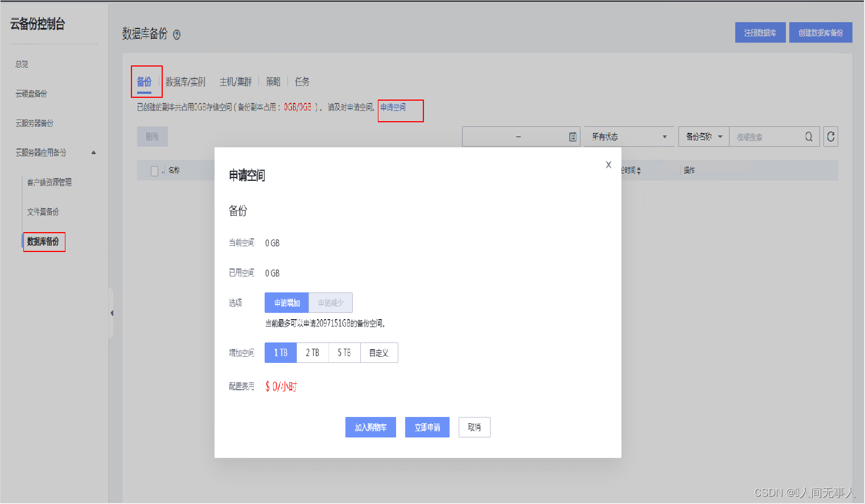Open the 备份名称 search-type dropdown

(704, 137)
